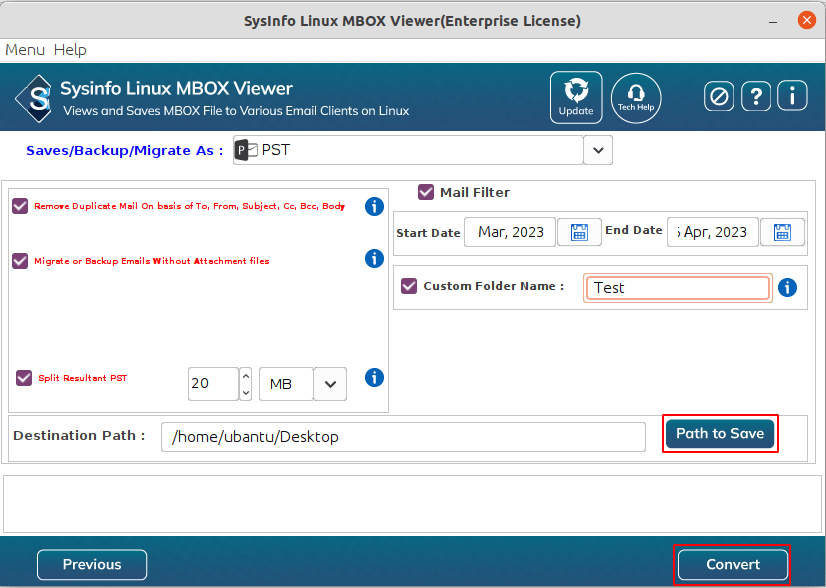Uncheck Remove Duplicate Mail option
826x588 pixels.
(x=20, y=206)
